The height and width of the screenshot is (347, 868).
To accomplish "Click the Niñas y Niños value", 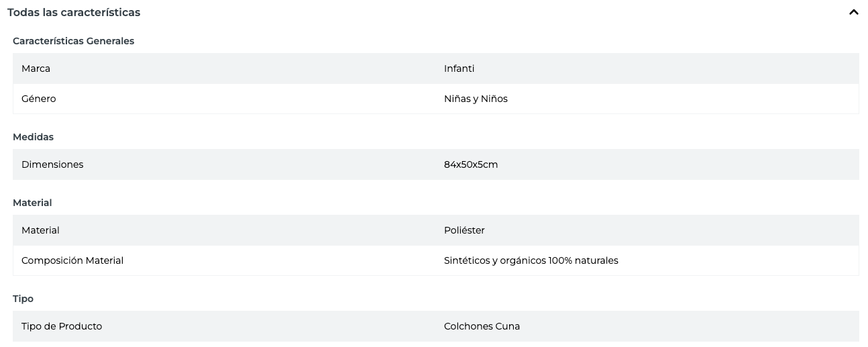I will [476, 99].
